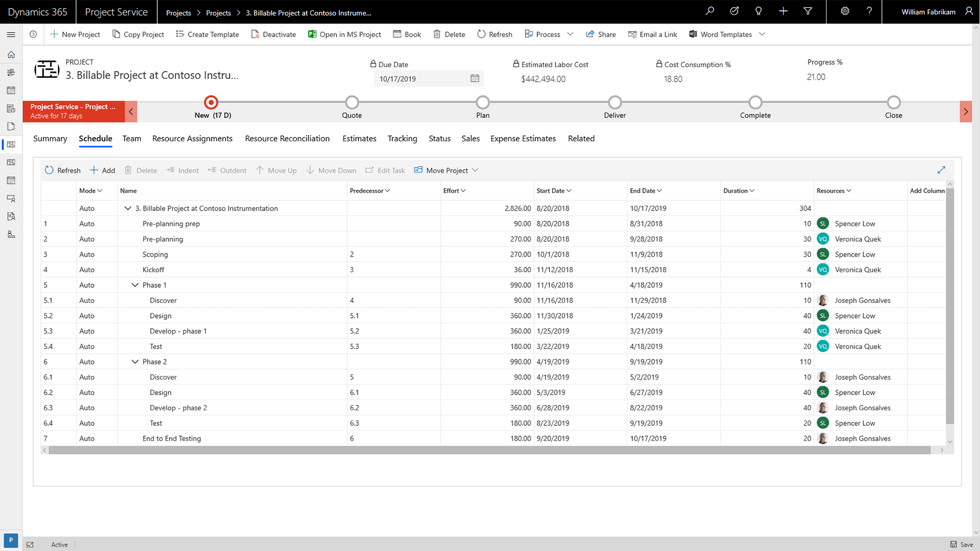Open the Resource Assignments tab
This screenshot has width=980, height=551.
click(192, 139)
